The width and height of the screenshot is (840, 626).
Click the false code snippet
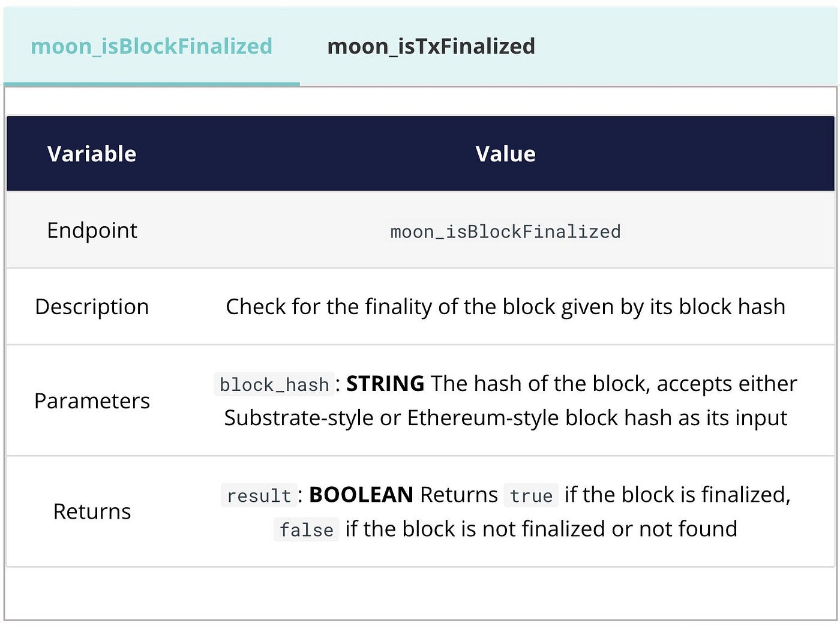[306, 530]
